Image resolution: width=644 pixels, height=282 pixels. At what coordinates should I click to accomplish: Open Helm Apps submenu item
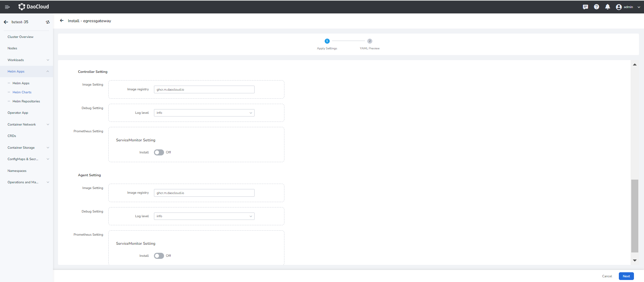[21, 83]
